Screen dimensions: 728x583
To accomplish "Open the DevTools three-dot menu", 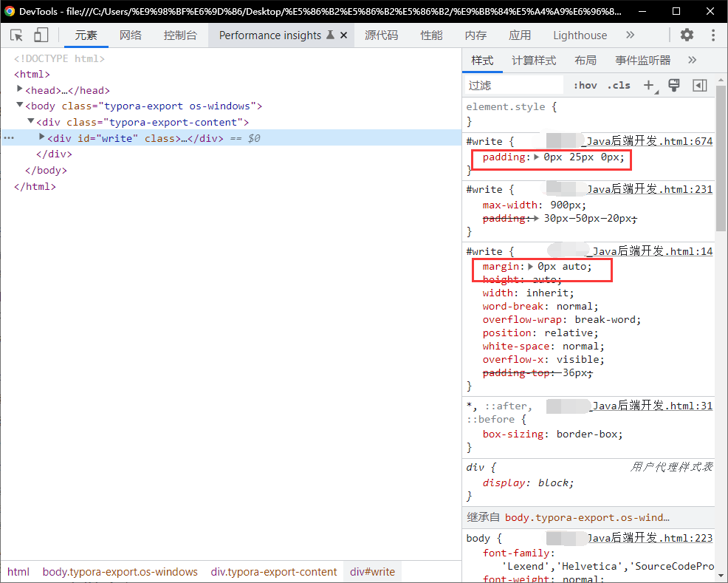I will [x=713, y=35].
